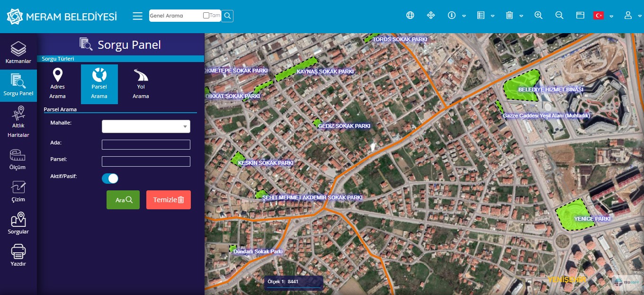
Task: Click the Ada input field
Action: 146,144
